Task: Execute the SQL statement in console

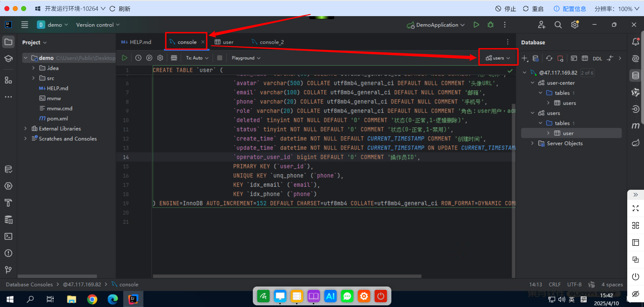Action: coord(124,58)
